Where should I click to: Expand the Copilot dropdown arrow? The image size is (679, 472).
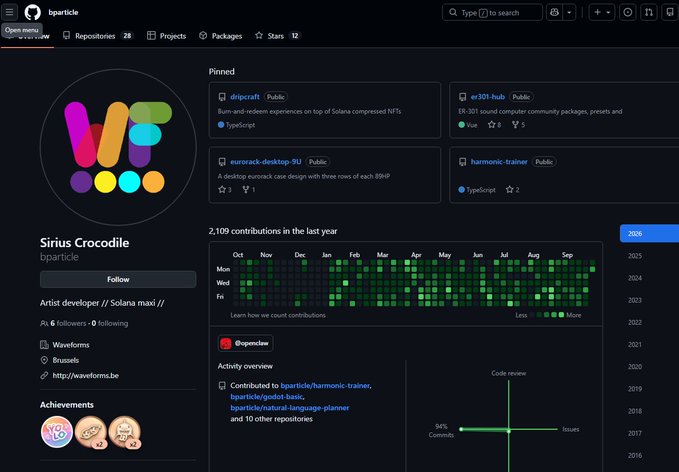point(569,13)
